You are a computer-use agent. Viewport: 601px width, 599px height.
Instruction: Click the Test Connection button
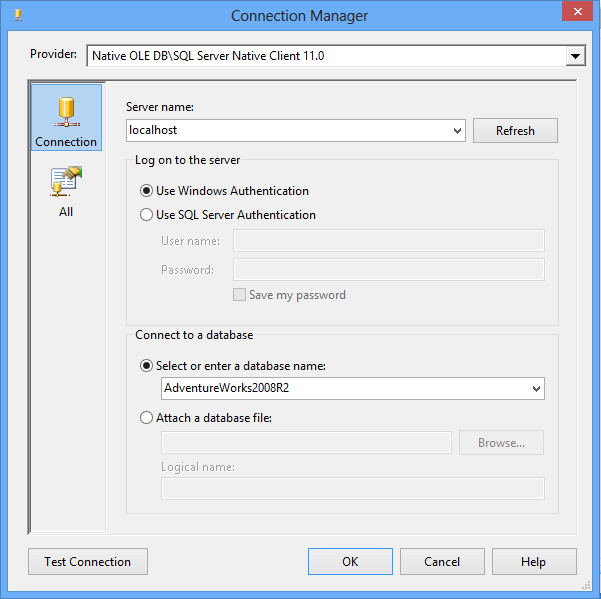88,561
